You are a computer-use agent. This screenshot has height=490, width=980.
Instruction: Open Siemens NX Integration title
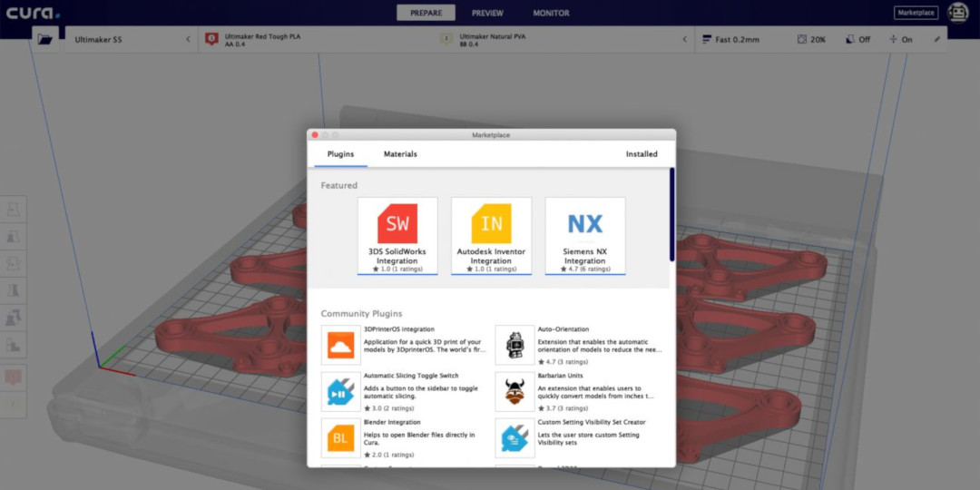coord(585,256)
